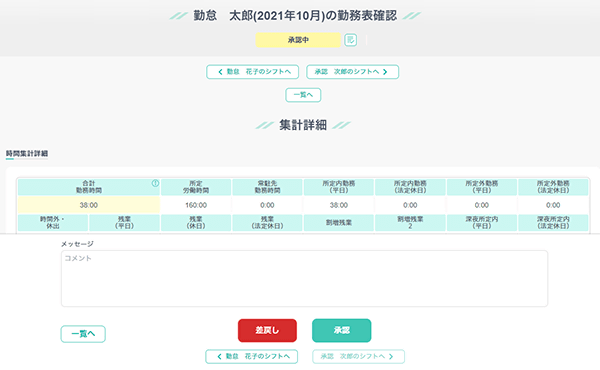Click the 割増残業 header cell
The image size is (600, 370).
[339, 223]
